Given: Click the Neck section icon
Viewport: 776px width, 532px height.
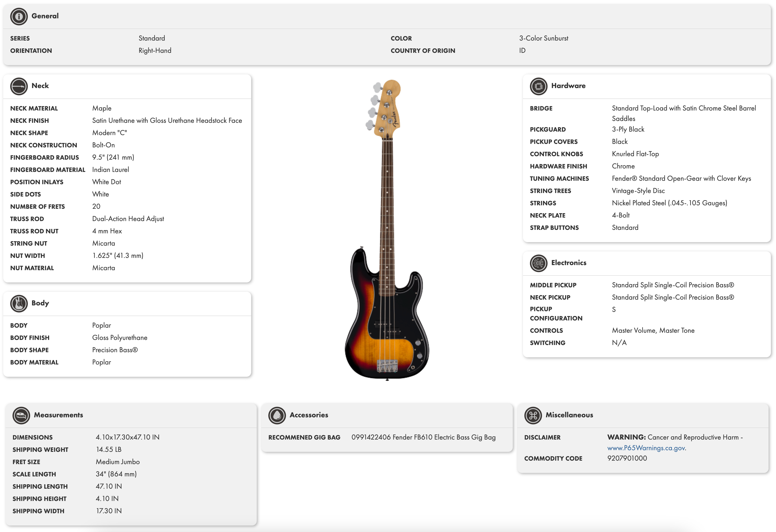Looking at the screenshot, I should [19, 86].
